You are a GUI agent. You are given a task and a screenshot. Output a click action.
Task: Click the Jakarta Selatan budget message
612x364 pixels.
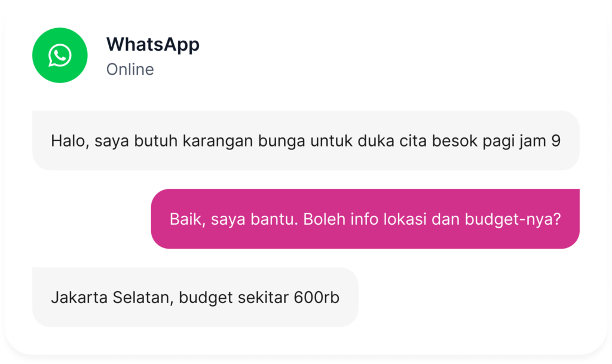[195, 297]
